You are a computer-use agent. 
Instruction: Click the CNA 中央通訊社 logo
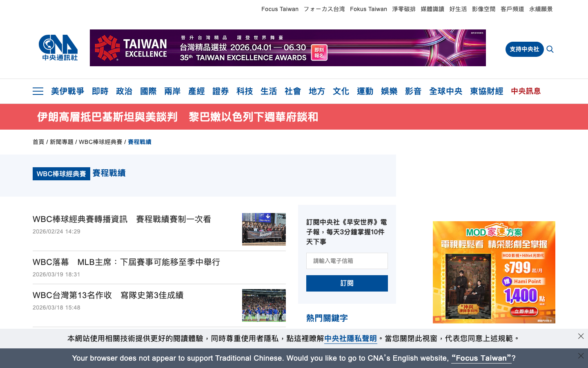coord(58,48)
